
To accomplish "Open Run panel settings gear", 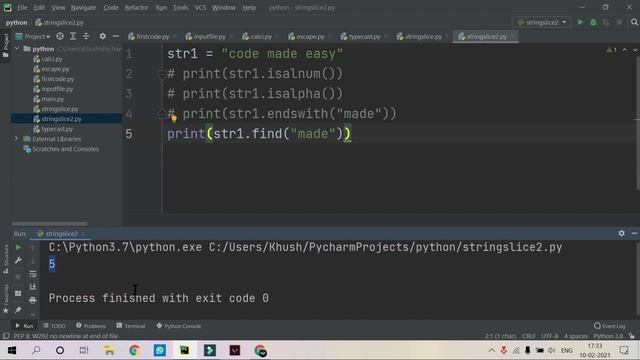I will tap(621, 233).
